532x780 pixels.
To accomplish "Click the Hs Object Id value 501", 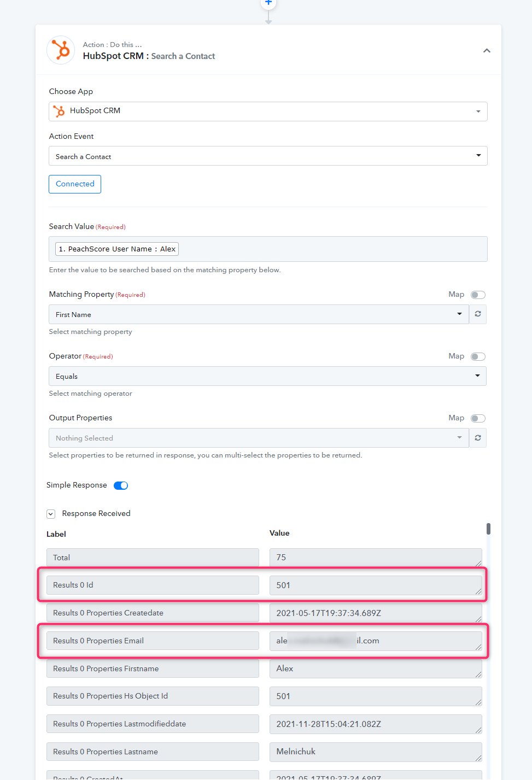I will [x=376, y=696].
